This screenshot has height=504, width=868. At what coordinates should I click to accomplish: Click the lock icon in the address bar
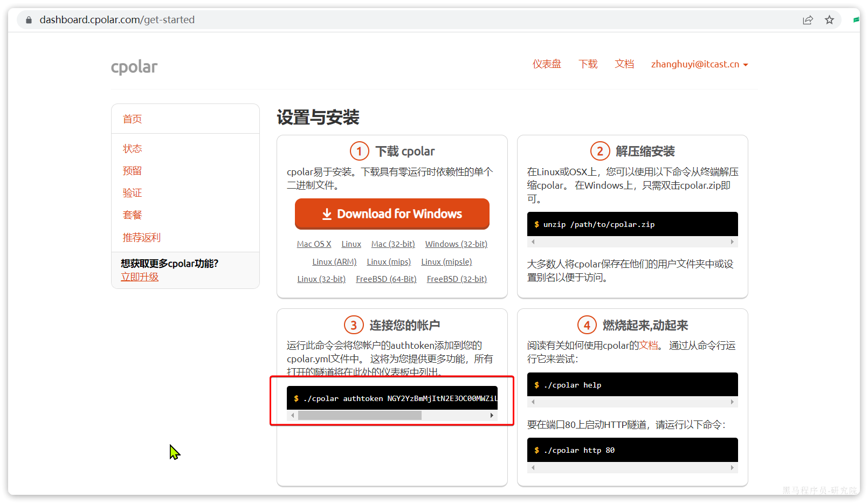(29, 20)
